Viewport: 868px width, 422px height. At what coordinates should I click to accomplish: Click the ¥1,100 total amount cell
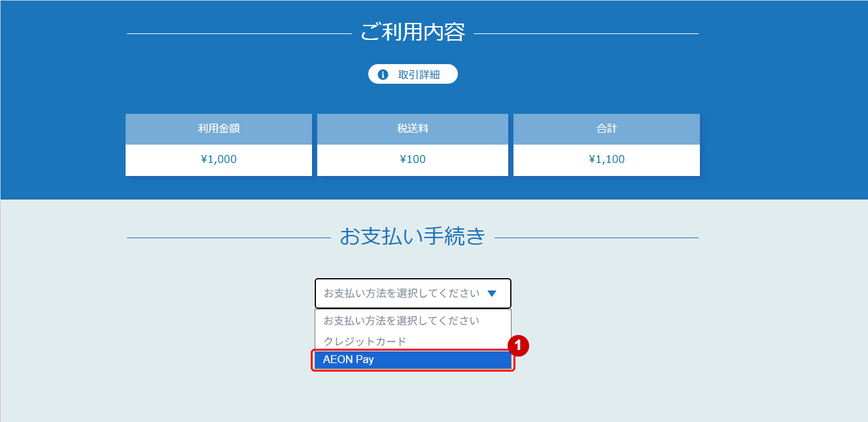[x=606, y=159]
